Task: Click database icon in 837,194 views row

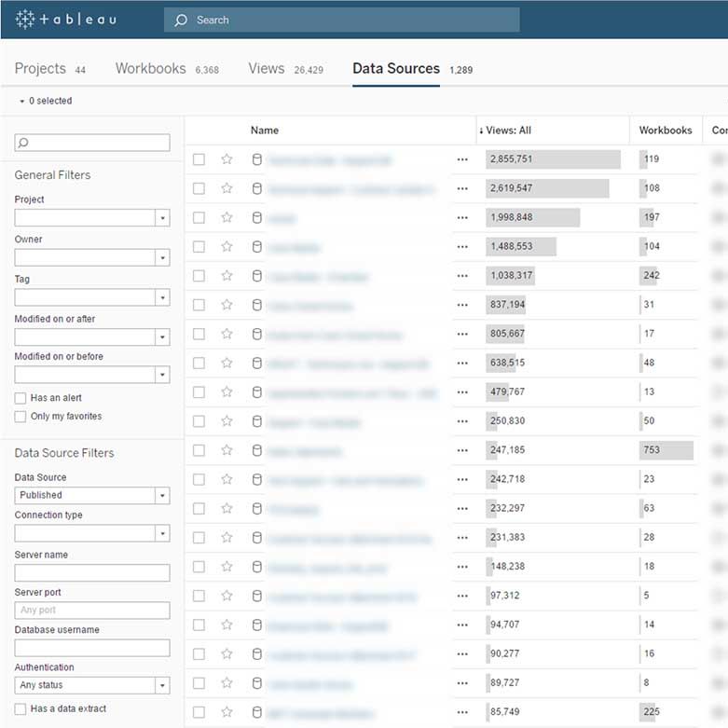Action: [x=257, y=305]
